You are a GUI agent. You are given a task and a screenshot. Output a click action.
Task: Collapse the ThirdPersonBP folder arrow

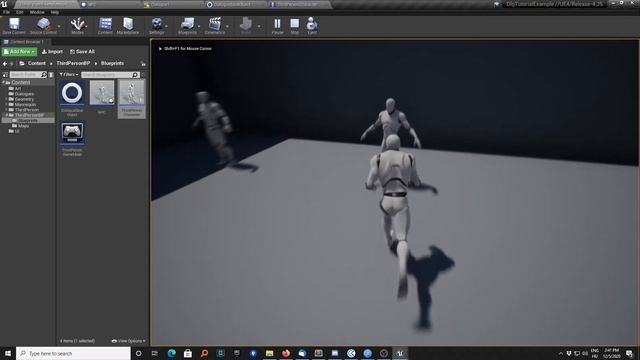click(x=7, y=115)
